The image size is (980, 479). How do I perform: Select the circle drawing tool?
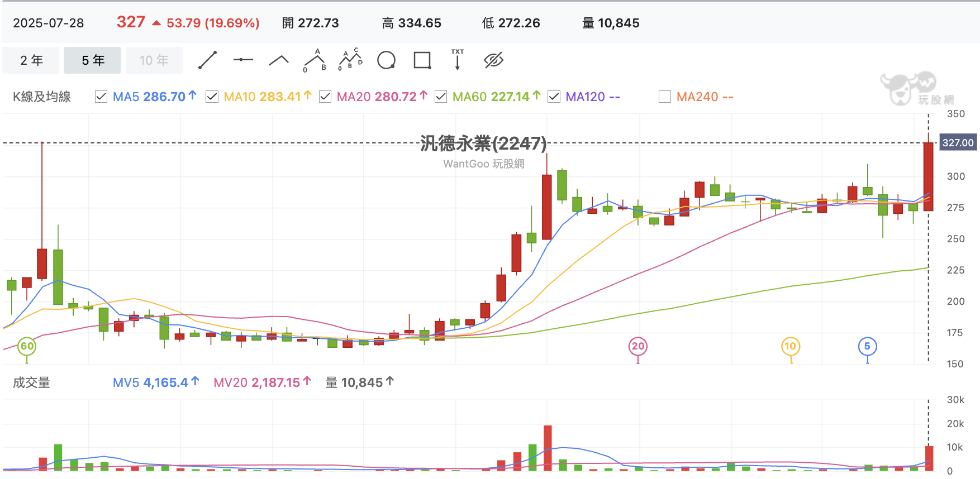click(x=386, y=60)
